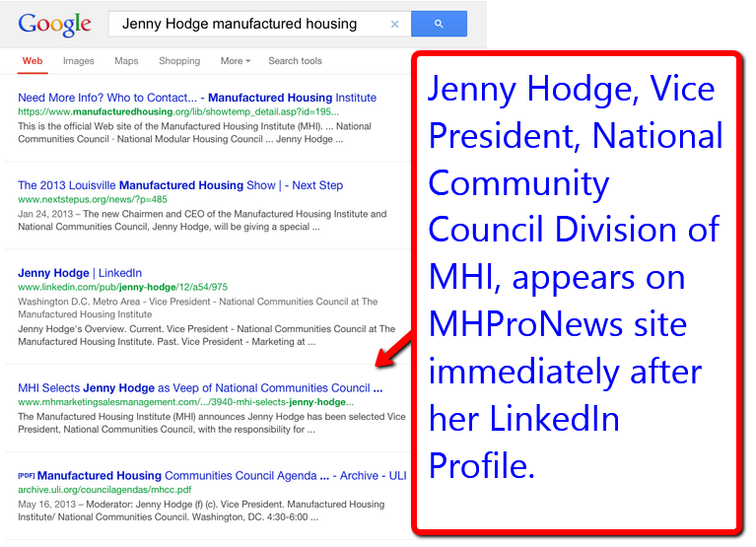
Task: Click snippet 'The Manufactured Housing Institute (MHI) announces'
Action: pyautogui.click(x=212, y=423)
